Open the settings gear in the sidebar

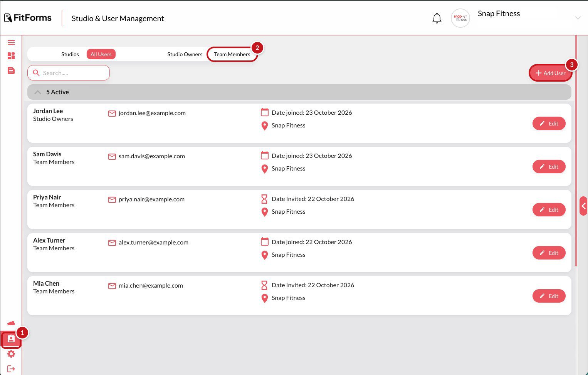coord(11,354)
